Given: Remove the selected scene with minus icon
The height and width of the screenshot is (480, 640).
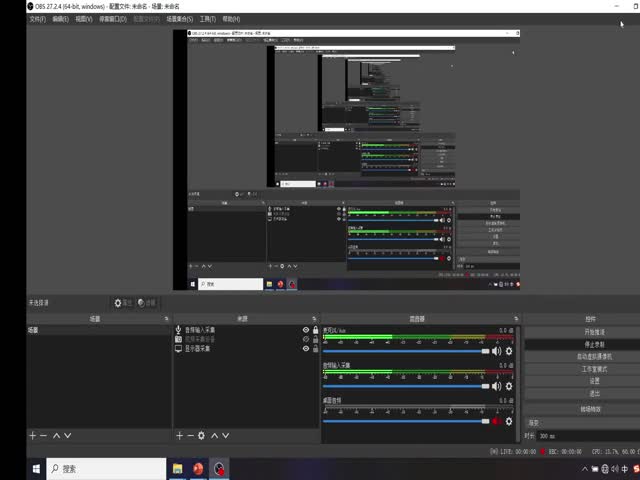Looking at the screenshot, I should 42,435.
